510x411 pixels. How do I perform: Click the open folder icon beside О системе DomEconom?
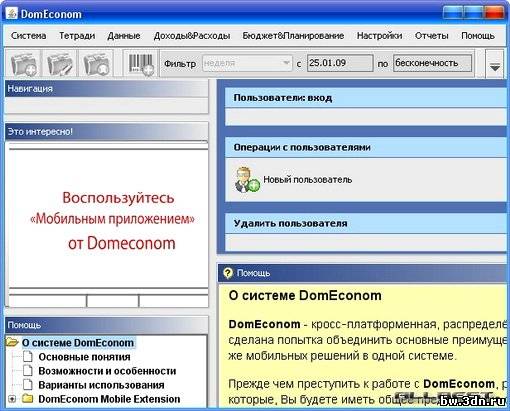click(x=12, y=342)
